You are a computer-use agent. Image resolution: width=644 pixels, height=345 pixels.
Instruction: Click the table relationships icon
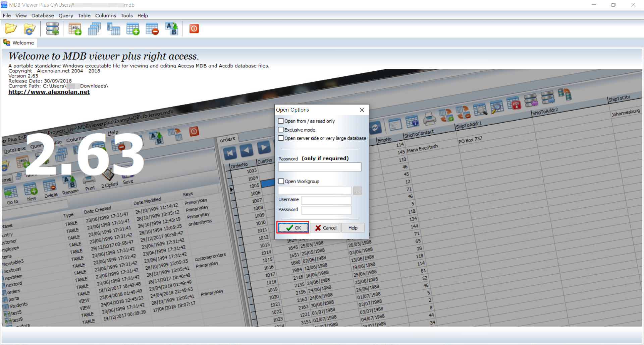click(x=113, y=29)
